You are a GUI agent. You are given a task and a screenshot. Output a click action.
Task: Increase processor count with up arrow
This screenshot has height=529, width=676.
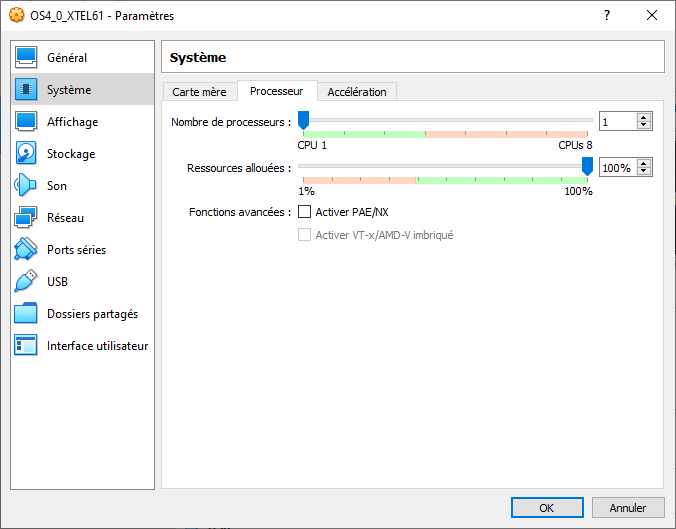click(644, 117)
